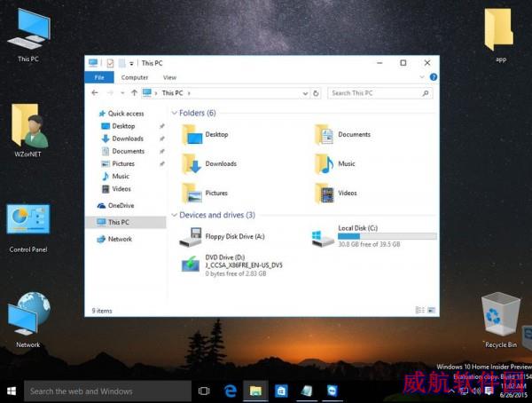Click pin icon next to Downloads
Image resolution: width=532 pixels, height=403 pixels.
162,138
